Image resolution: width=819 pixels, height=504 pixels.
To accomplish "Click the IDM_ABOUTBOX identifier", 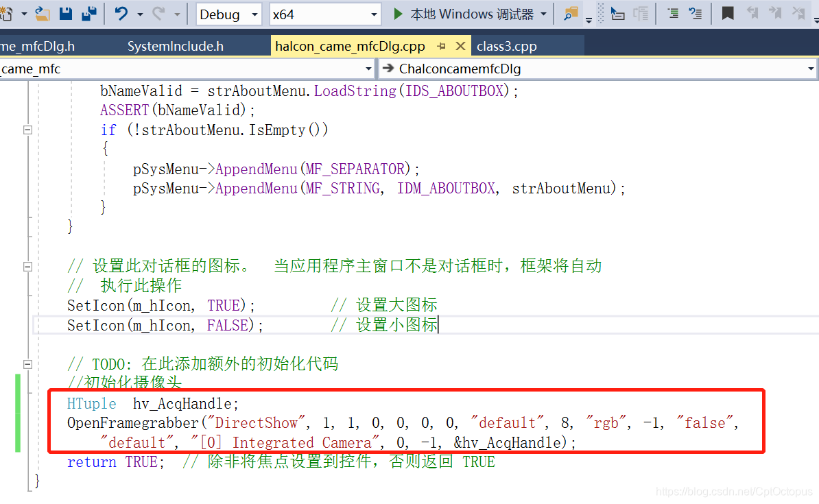I will pos(446,188).
